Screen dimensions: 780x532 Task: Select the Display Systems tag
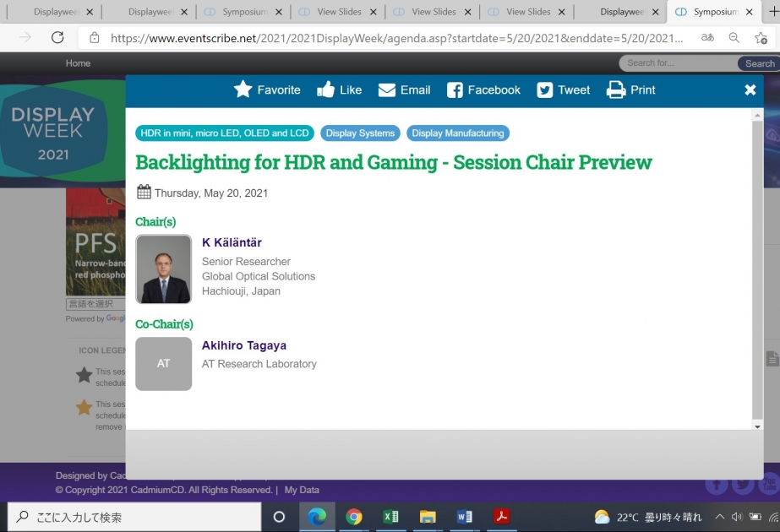tap(360, 133)
